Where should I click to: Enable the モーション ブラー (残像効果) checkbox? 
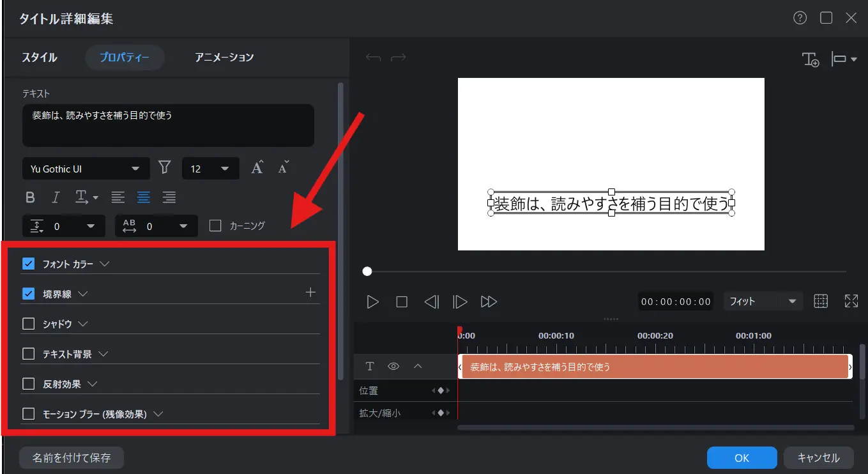pos(28,414)
